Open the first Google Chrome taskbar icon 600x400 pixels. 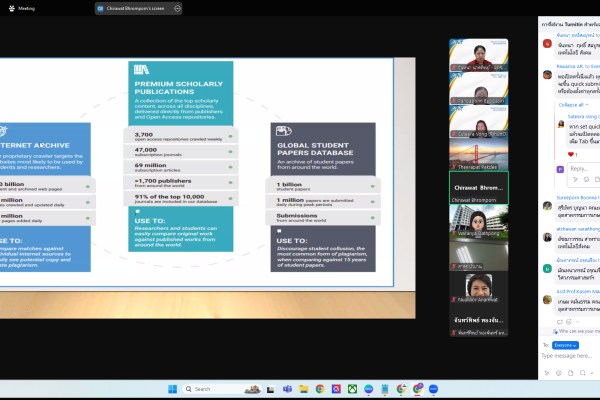coord(320,389)
